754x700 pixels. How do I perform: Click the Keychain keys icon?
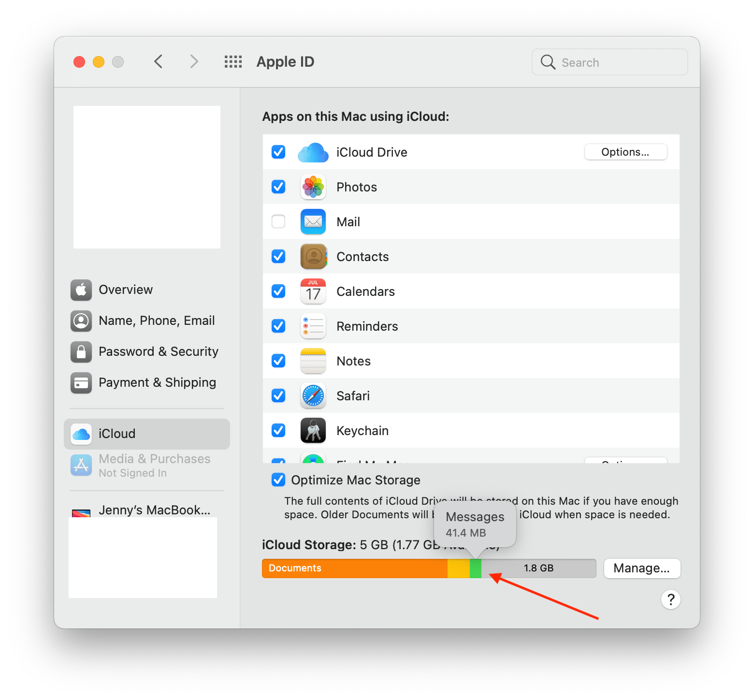pos(313,431)
